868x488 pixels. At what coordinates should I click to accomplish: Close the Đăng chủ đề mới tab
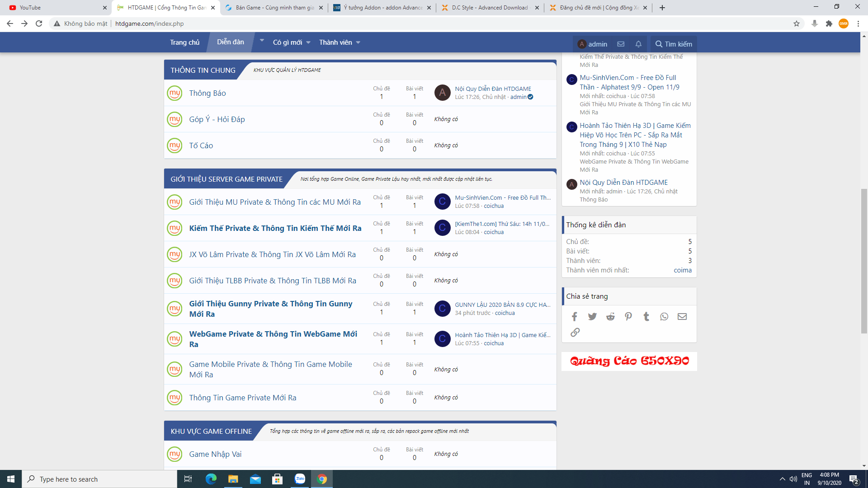point(645,8)
